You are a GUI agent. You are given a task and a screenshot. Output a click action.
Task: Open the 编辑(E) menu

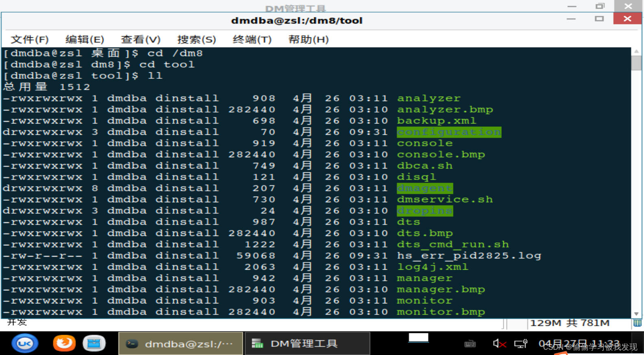coord(85,39)
